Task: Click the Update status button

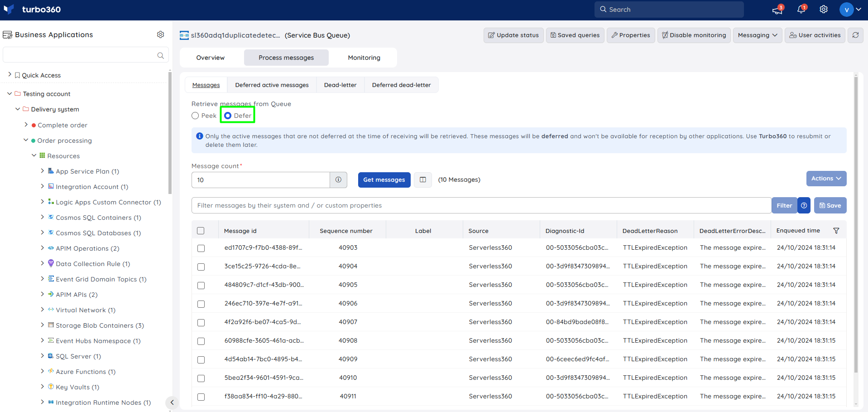Action: (x=513, y=35)
